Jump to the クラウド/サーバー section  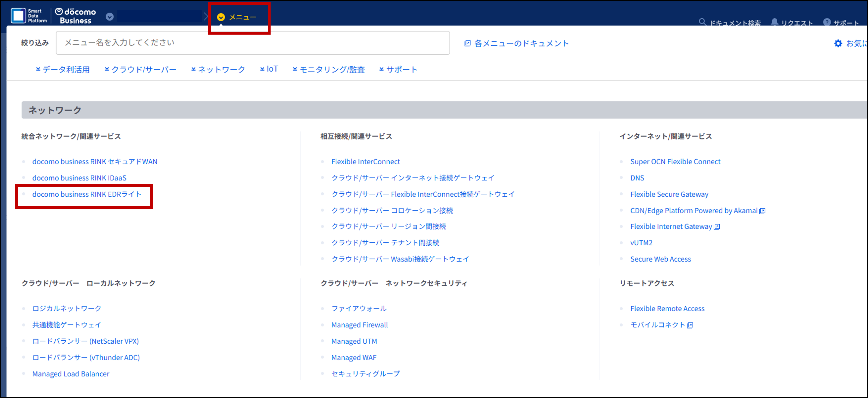[141, 69]
